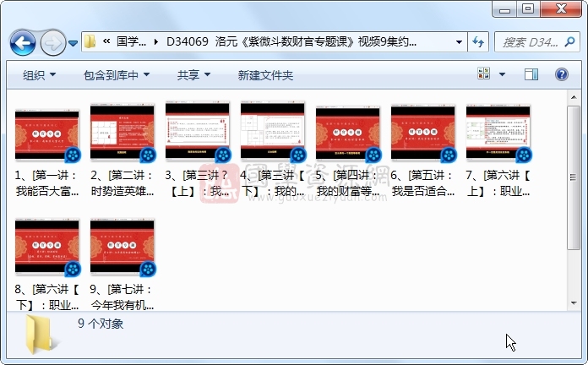Show hidden path levels with double chevron

[x=106, y=41]
